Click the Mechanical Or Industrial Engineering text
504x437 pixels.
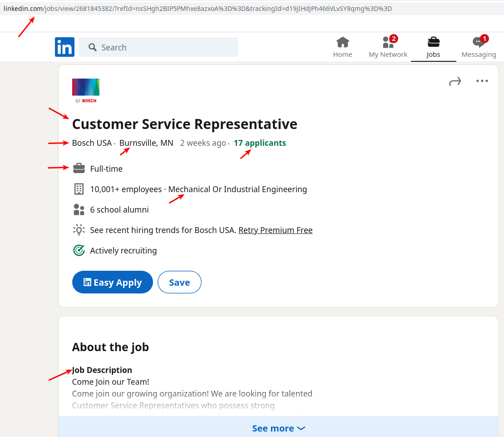[237, 189]
